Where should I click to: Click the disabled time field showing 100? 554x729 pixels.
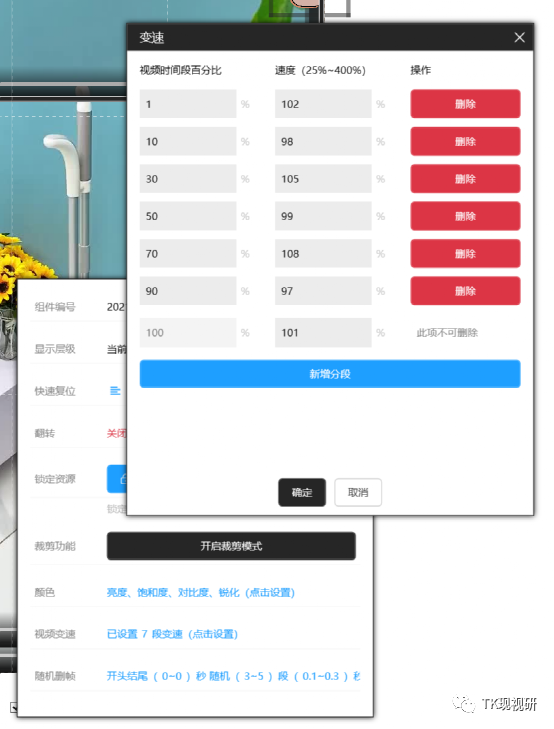click(188, 332)
